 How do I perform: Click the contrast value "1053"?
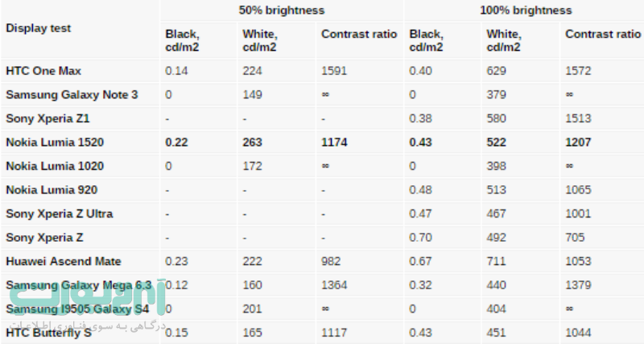coord(578,261)
